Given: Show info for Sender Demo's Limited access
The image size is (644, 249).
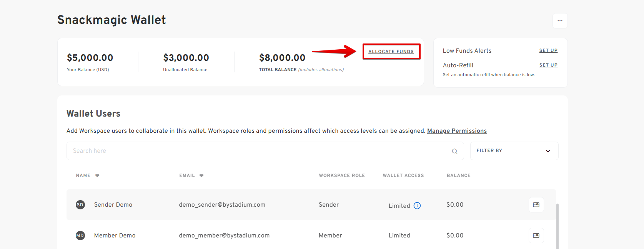Looking at the screenshot, I should point(417,206).
